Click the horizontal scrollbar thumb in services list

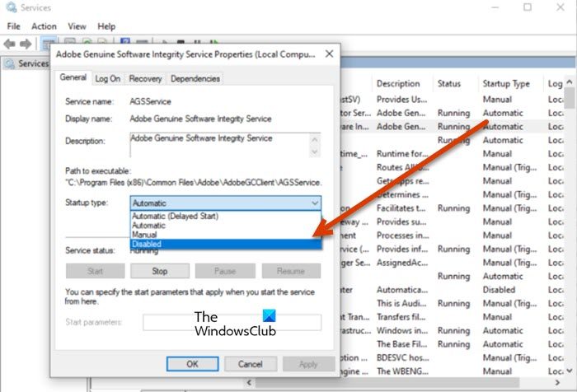click(x=387, y=382)
